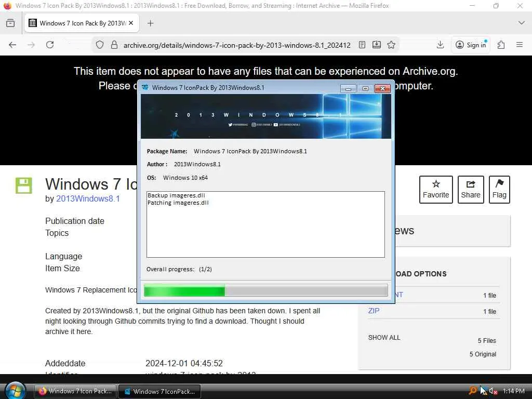This screenshot has width=532, height=399.
Task: Click the installer overall progress bar
Action: (265, 291)
